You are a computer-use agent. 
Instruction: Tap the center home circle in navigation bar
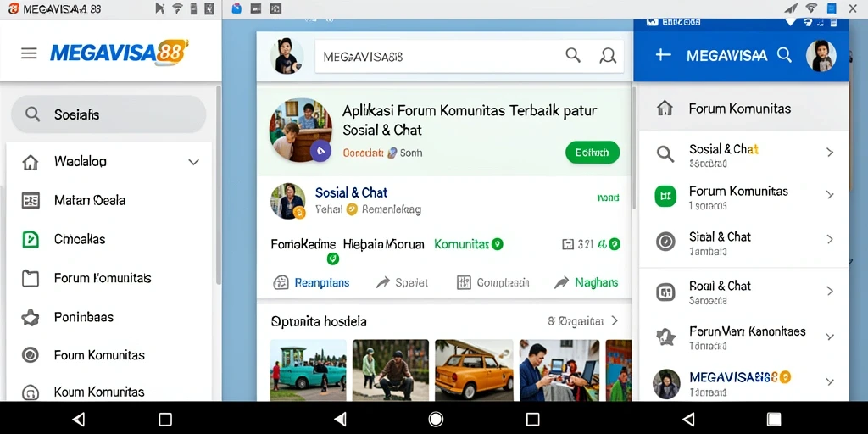(437, 419)
